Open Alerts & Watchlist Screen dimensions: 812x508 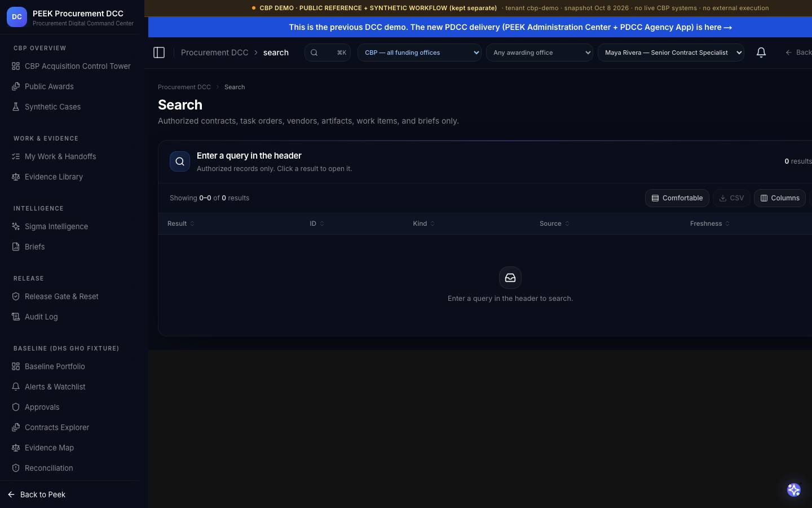click(71, 387)
